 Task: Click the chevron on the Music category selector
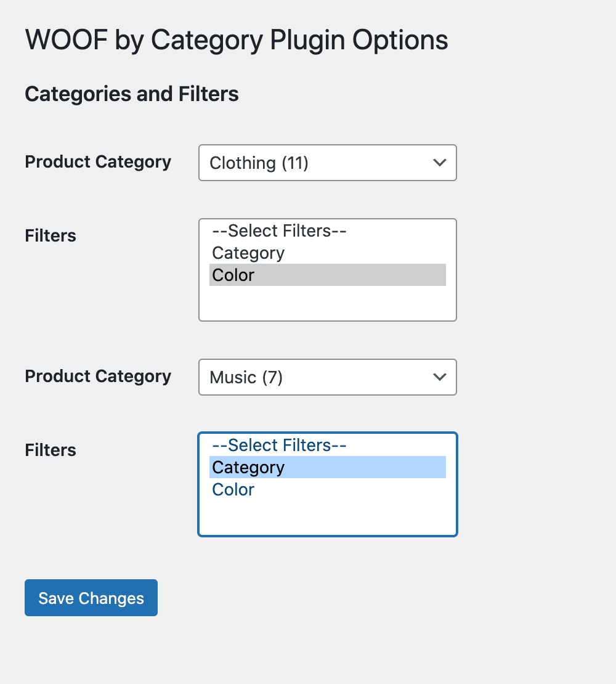coord(440,377)
